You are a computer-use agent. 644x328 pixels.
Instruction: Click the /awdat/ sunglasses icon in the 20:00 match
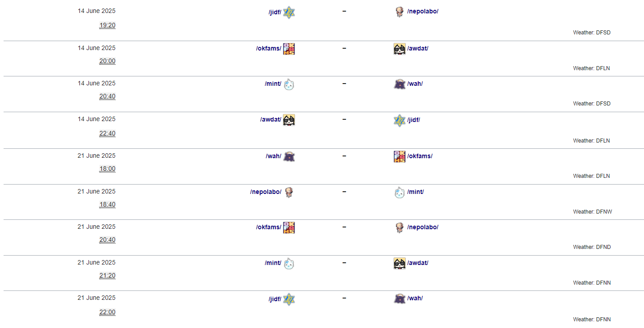[x=399, y=49]
